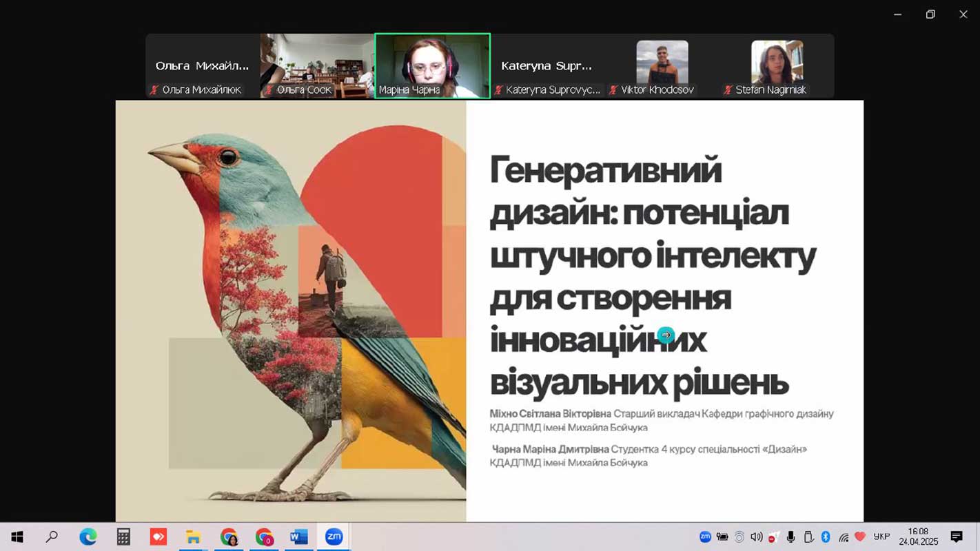
Task: Click the microphone icon in system tray
Action: 790,537
